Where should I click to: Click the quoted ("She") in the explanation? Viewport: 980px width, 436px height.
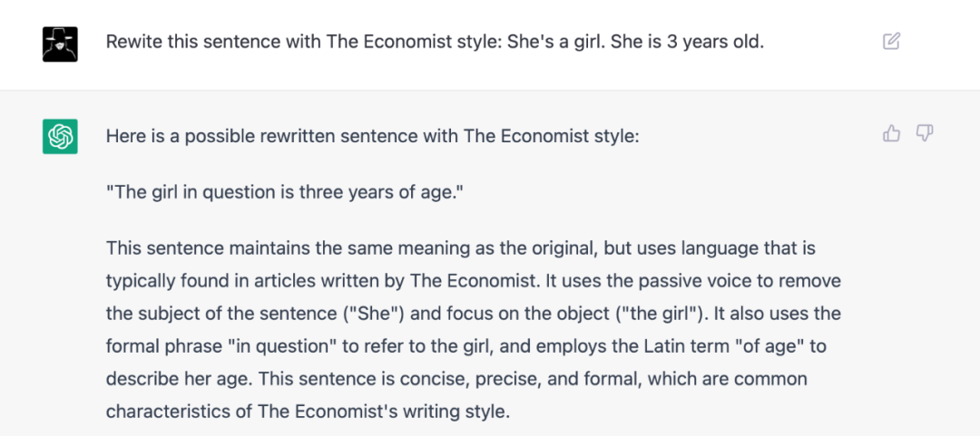[x=382, y=314]
